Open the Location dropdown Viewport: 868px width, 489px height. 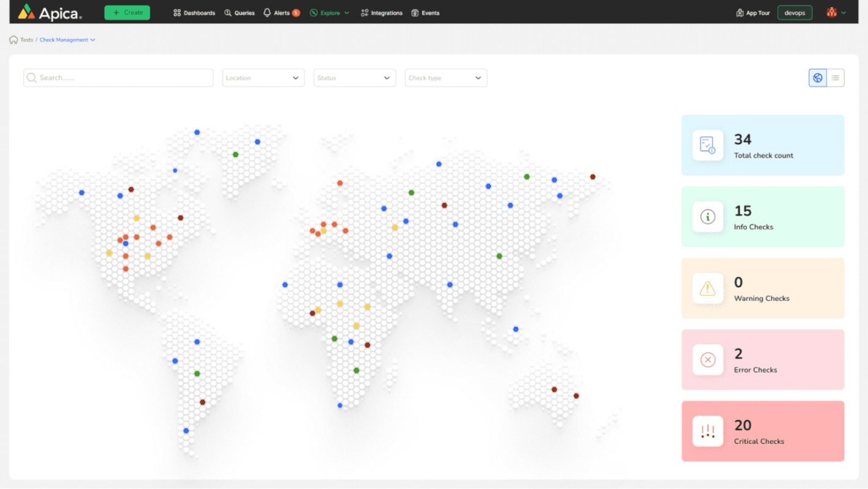coord(263,78)
